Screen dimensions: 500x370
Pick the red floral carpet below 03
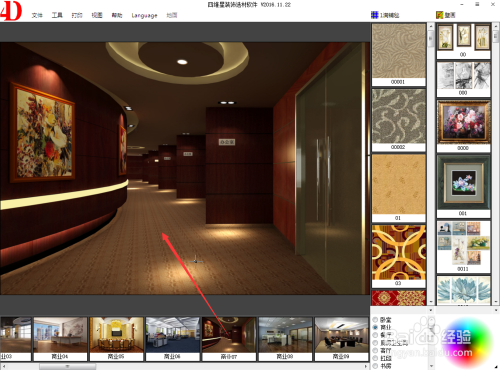(399, 298)
